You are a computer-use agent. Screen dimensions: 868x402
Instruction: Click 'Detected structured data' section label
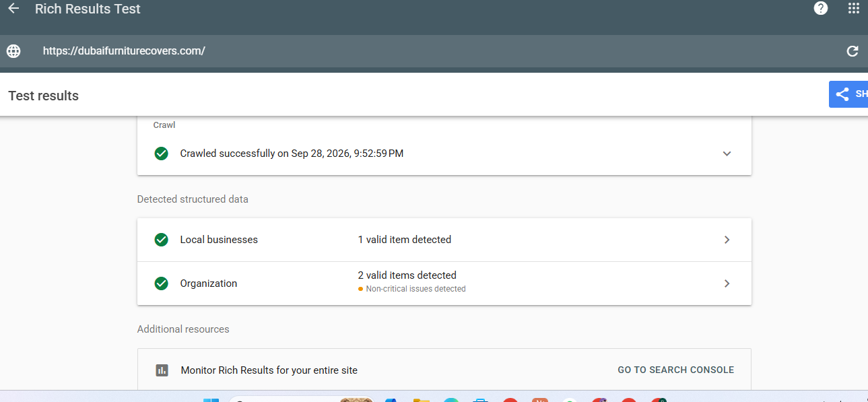click(x=193, y=199)
